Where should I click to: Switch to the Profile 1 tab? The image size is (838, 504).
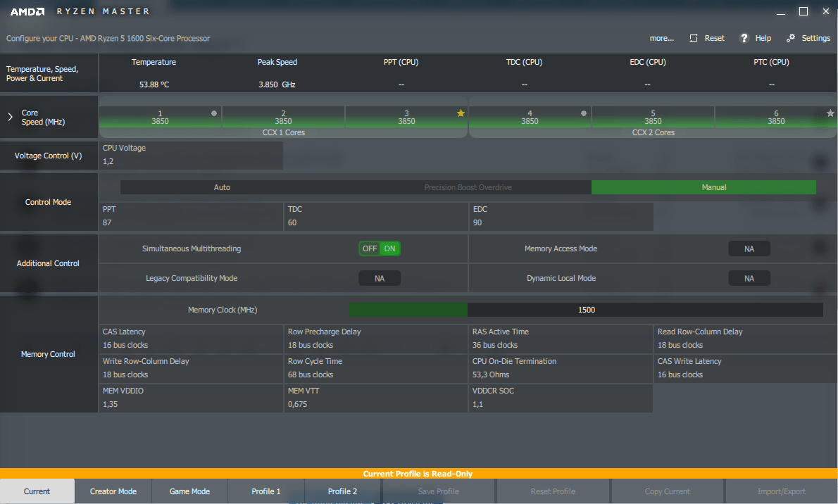click(266, 491)
